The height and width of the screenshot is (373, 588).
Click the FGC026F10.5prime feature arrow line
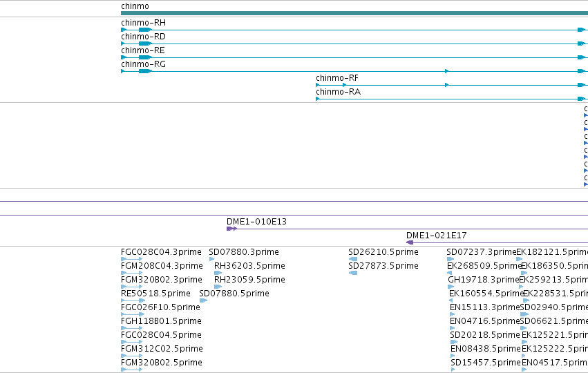133,314
